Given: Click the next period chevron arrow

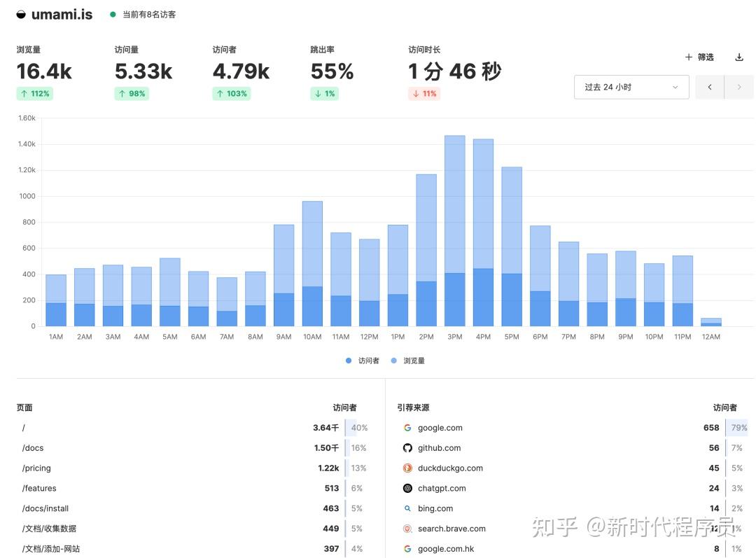Looking at the screenshot, I should [x=738, y=87].
